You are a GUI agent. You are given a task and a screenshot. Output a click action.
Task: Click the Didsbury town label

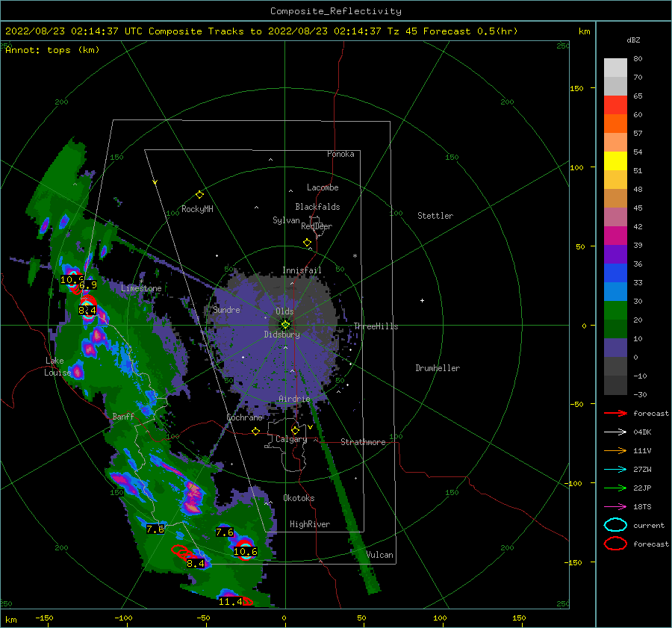(x=282, y=335)
